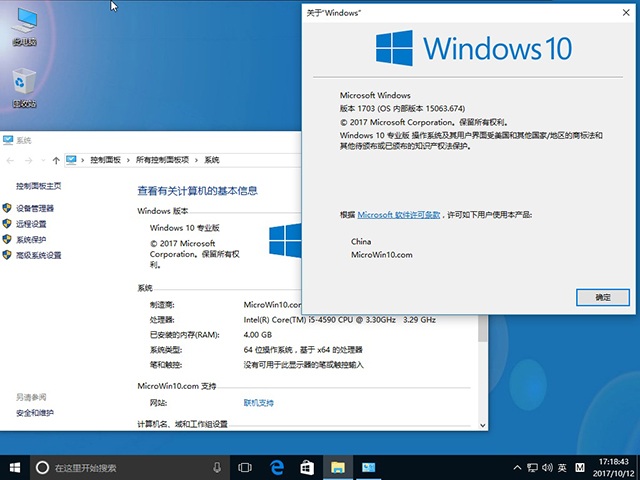This screenshot has width=640, height=480.
Task: Click the network icon in the system tray
Action: (x=532, y=468)
